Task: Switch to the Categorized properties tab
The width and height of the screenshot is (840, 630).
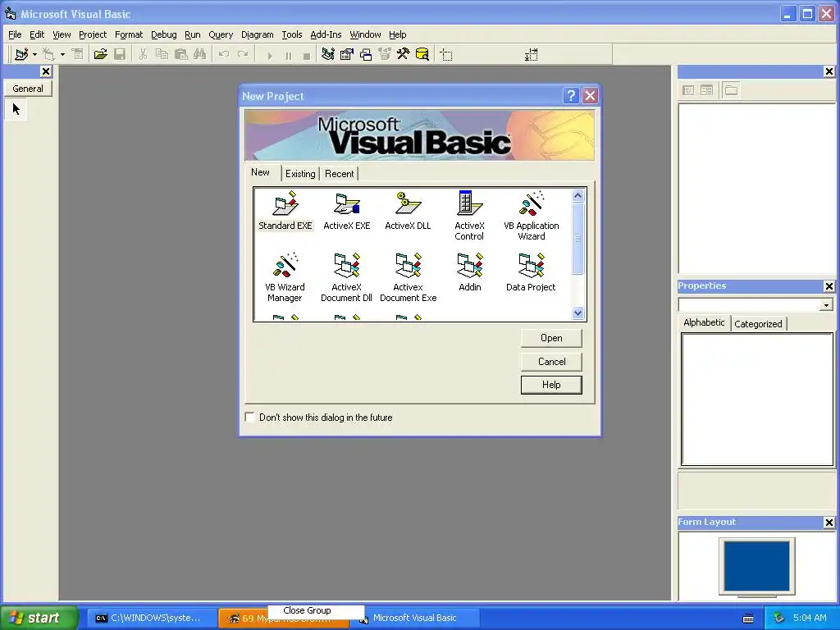Action: click(x=758, y=323)
